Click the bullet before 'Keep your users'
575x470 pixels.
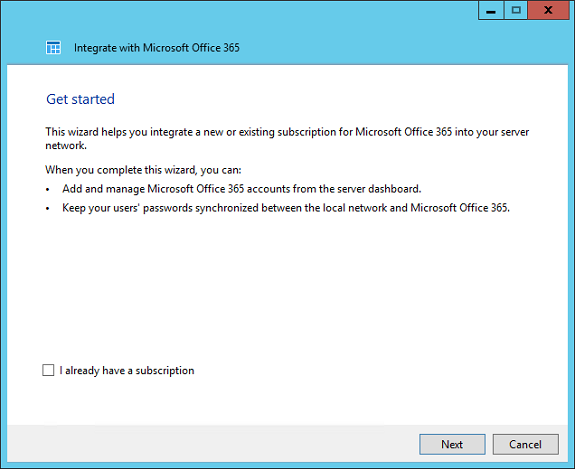(x=48, y=209)
